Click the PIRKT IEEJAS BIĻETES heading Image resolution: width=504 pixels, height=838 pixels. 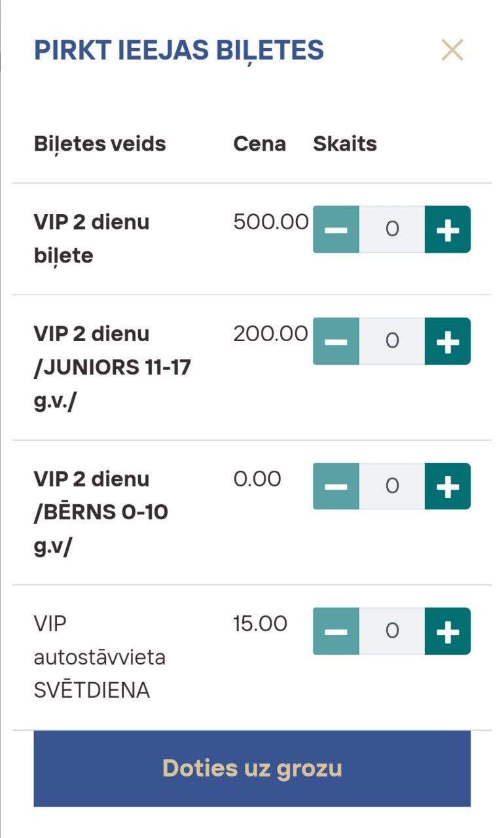coord(179,50)
